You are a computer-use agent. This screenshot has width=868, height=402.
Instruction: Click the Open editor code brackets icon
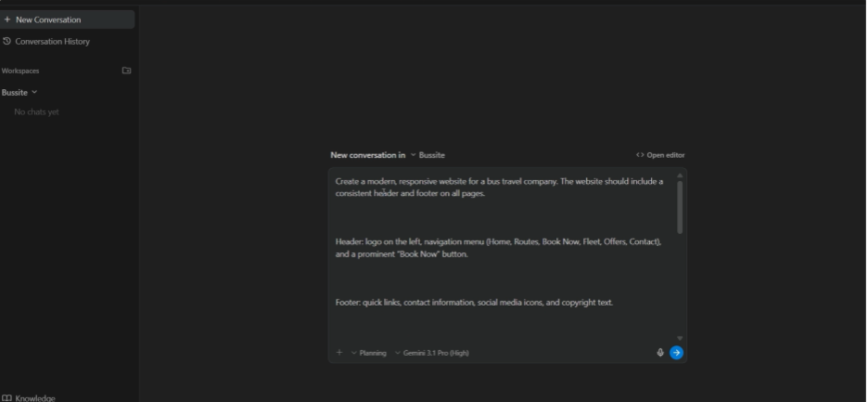point(640,155)
